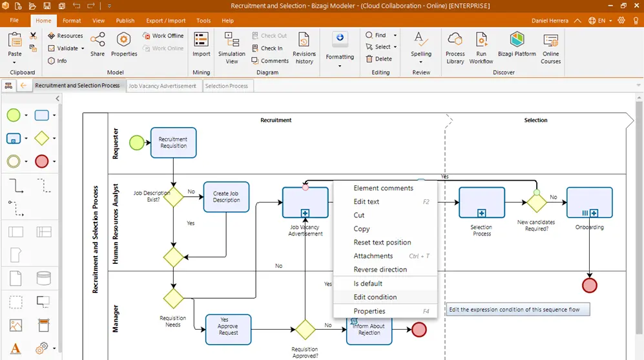This screenshot has height=360, width=644.
Task: Select the Data Store cylinder in palette
Action: click(x=43, y=279)
